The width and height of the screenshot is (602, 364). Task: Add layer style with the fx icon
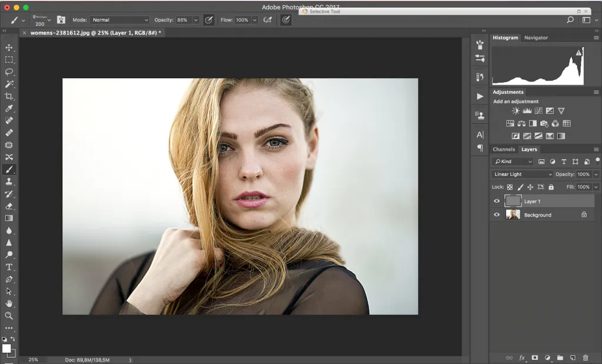[522, 358]
